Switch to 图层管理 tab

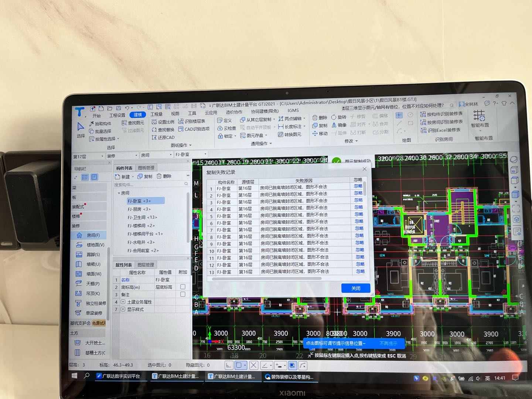(x=146, y=265)
